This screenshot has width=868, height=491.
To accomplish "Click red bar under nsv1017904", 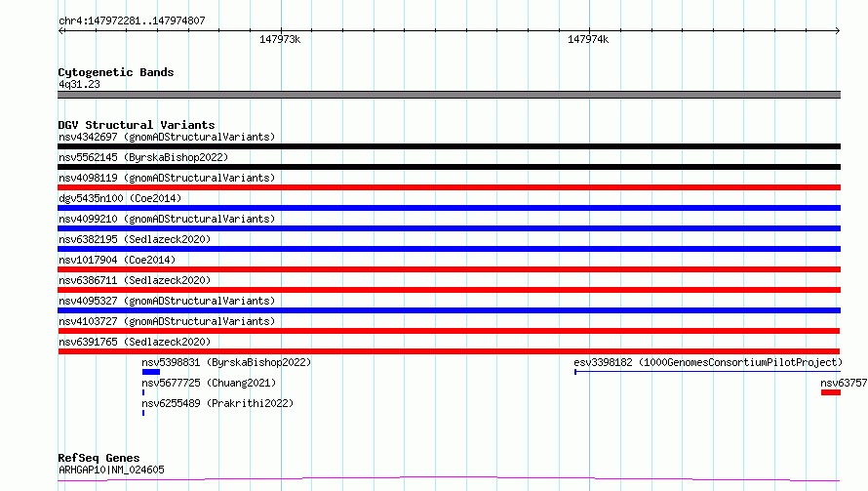I will [x=449, y=269].
